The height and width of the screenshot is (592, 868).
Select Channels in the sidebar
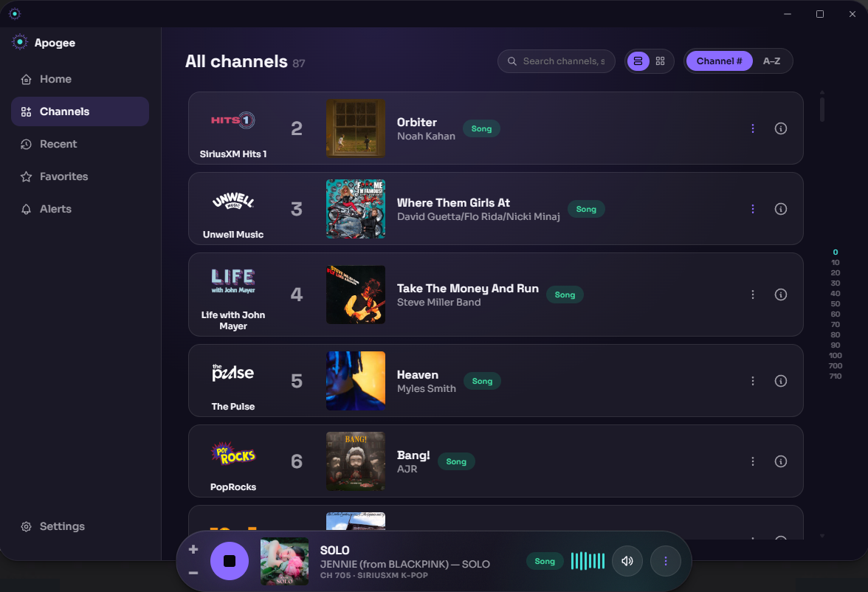click(80, 111)
